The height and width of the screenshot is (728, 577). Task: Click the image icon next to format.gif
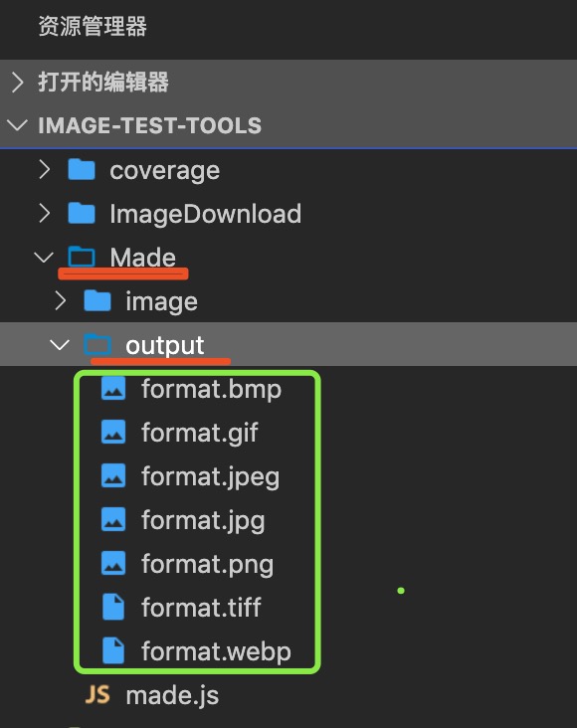(x=113, y=432)
